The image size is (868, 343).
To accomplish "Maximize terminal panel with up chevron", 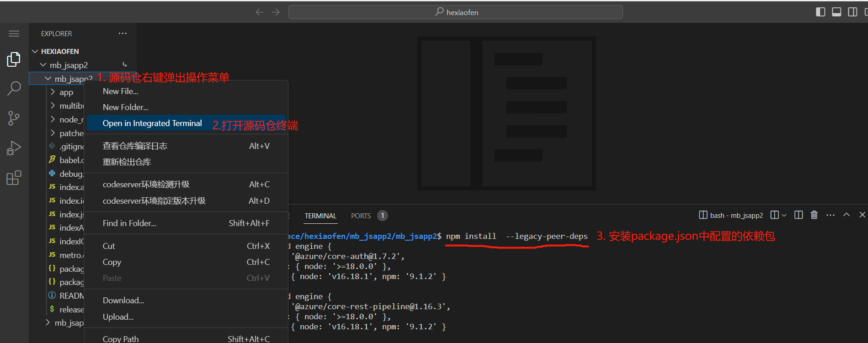I will (x=847, y=215).
